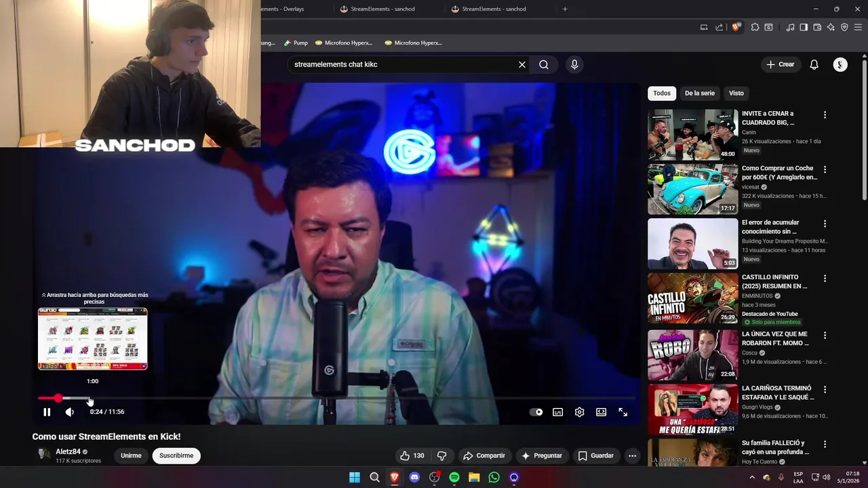Toggle subtitles/closed captions in the player

tap(557, 412)
